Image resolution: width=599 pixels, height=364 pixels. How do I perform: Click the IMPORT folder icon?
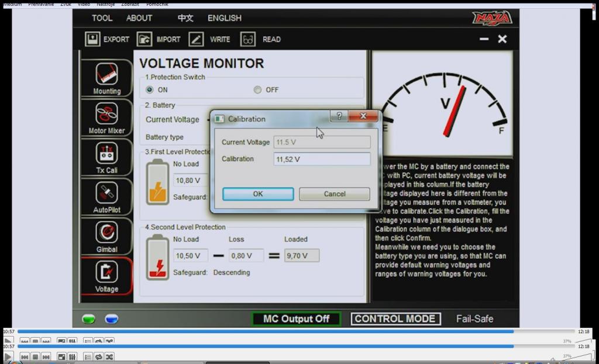click(144, 39)
